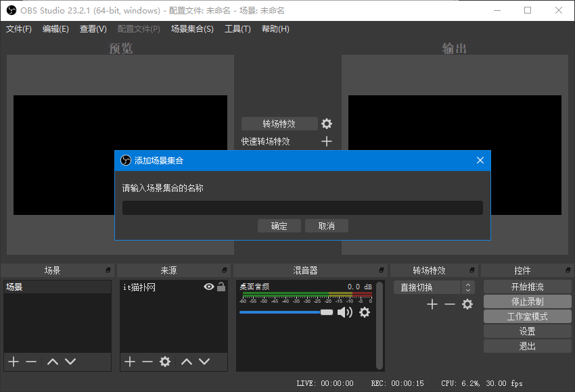This screenshot has width=575, height=392.
Task: Open source properties gear icon
Action: pyautogui.click(x=165, y=362)
